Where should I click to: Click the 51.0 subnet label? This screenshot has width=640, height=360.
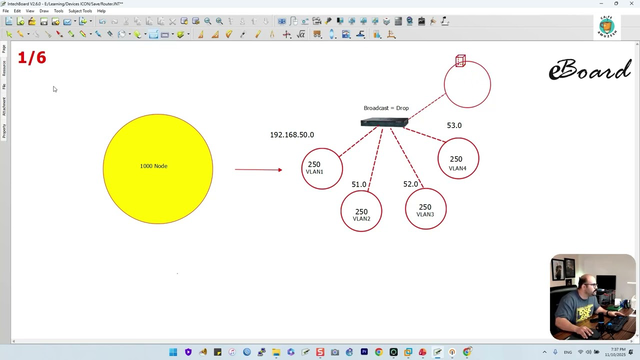(359, 184)
